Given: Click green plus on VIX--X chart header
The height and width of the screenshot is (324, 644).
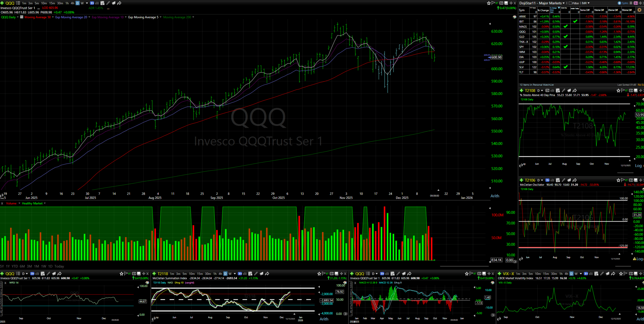Looking at the screenshot, I should pos(499,274).
